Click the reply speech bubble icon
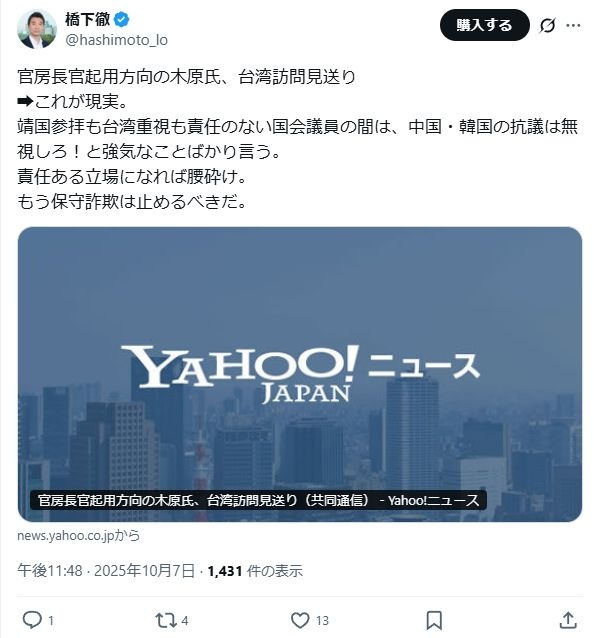The height and width of the screenshot is (638, 594). [x=32, y=620]
